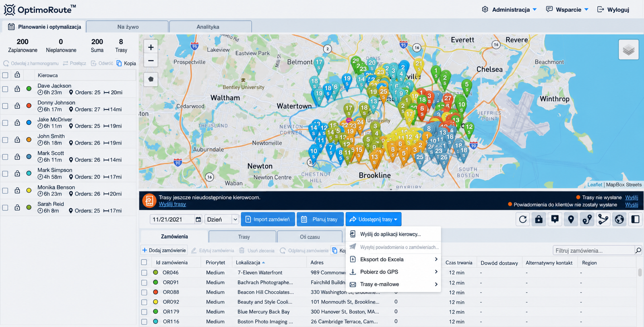Select all drivers checkbox
The width and height of the screenshot is (644, 327).
[5, 75]
